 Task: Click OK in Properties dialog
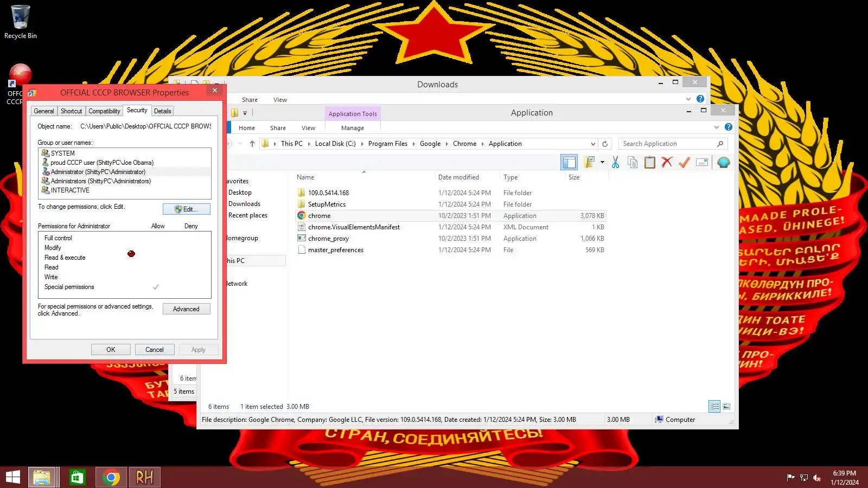point(111,350)
